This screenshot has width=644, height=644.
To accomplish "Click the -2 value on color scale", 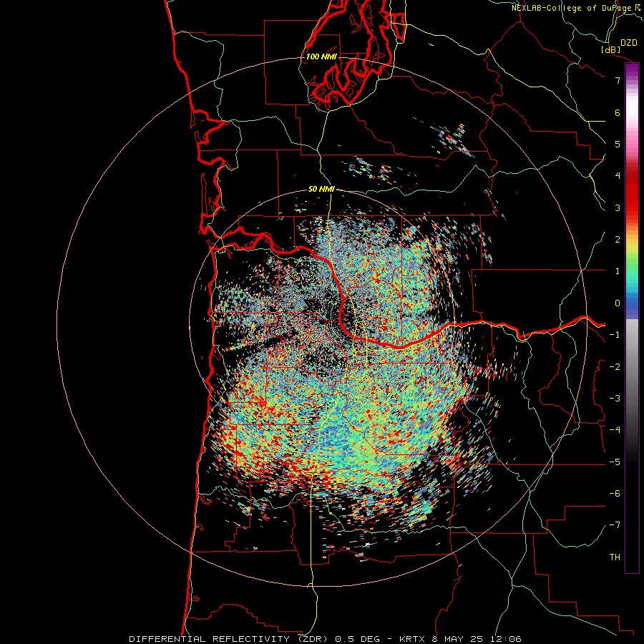I will pos(615,366).
